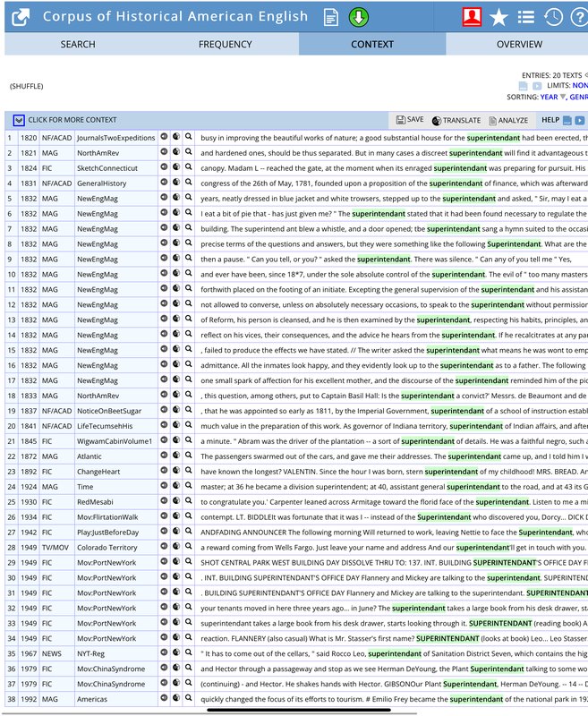588x716 pixels.
Task: Click GeneralHistory title in row 4
Action: coord(101,183)
